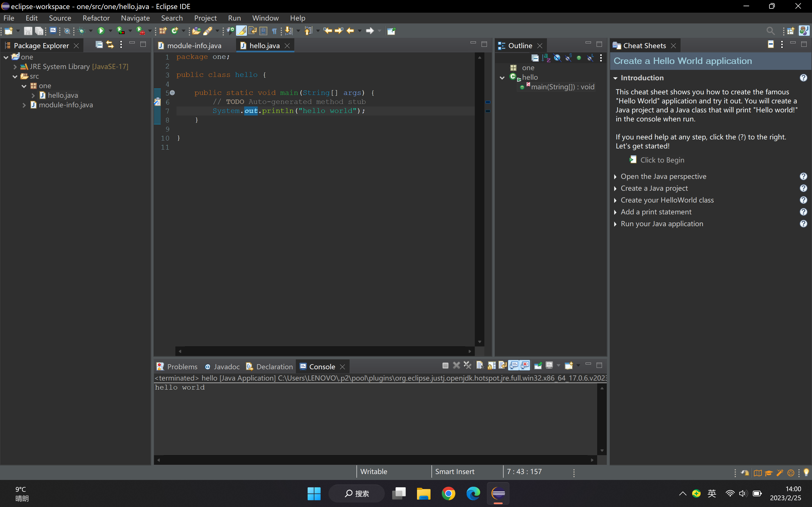The height and width of the screenshot is (507, 812).
Task: Click the Debug bug icon in toolbar
Action: (x=81, y=31)
